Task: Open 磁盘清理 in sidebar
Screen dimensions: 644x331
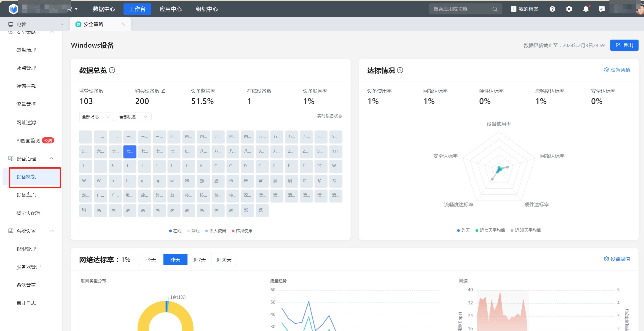Action: (26, 50)
